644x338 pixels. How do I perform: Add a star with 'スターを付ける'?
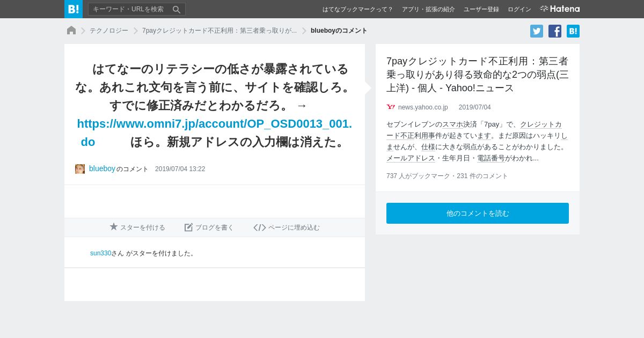137,227
